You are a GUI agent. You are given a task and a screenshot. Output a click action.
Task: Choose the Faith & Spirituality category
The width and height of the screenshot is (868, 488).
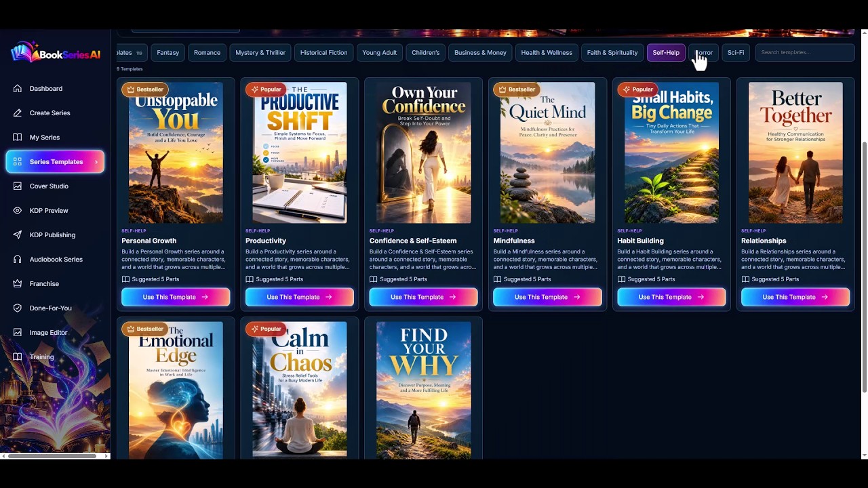[612, 53]
